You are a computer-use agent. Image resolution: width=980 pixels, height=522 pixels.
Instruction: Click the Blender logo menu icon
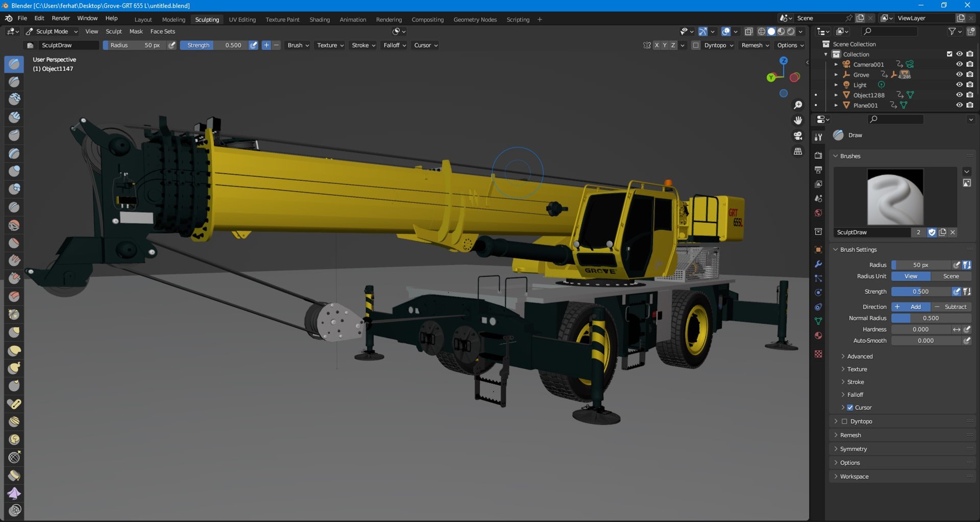[x=9, y=18]
